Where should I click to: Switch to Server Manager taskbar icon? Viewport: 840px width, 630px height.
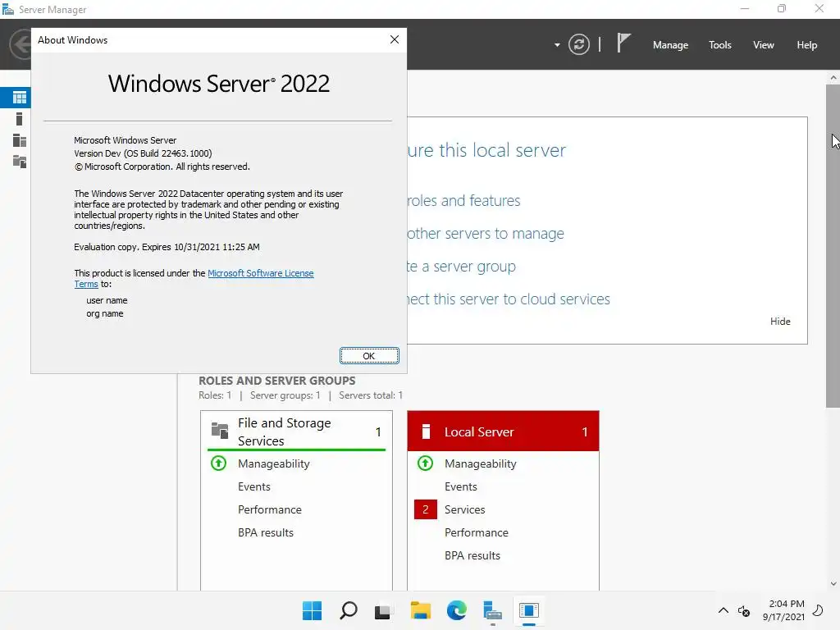tap(492, 610)
